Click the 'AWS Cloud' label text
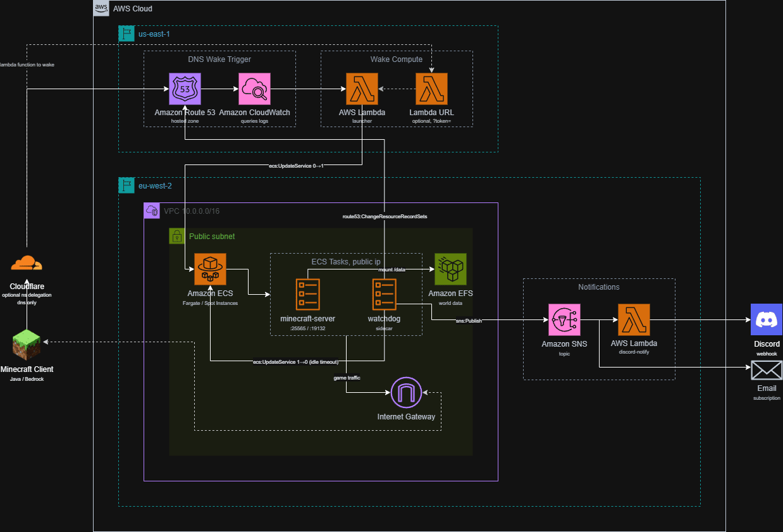 (133, 9)
